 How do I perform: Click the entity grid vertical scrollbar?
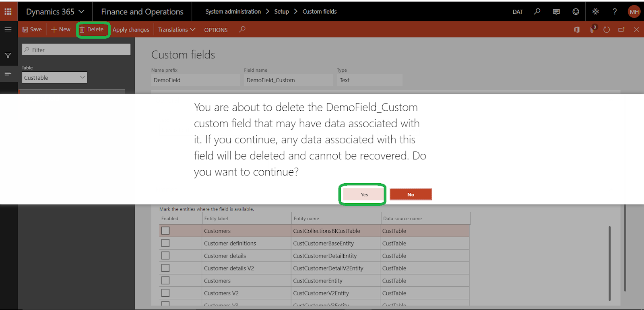tap(610, 263)
